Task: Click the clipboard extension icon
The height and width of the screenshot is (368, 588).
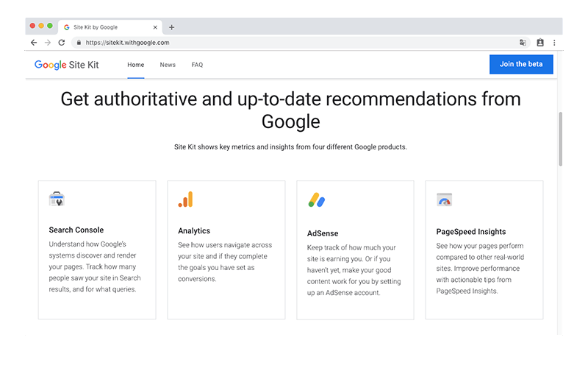Action: [x=540, y=43]
